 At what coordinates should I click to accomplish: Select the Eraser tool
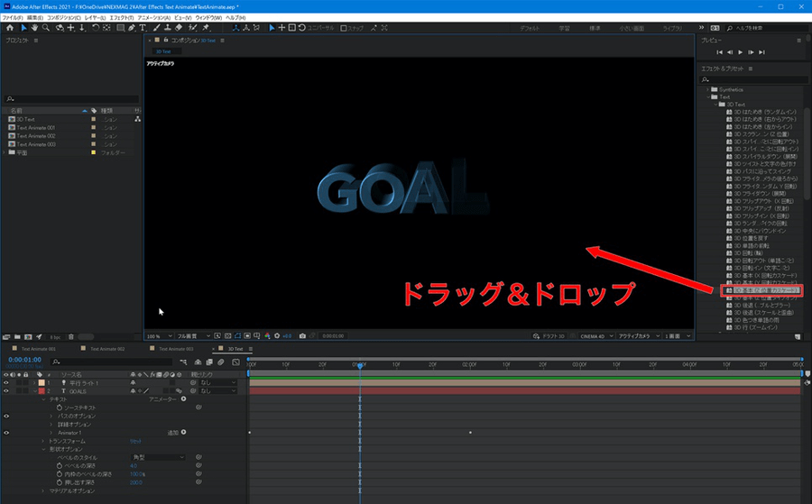pos(179,27)
